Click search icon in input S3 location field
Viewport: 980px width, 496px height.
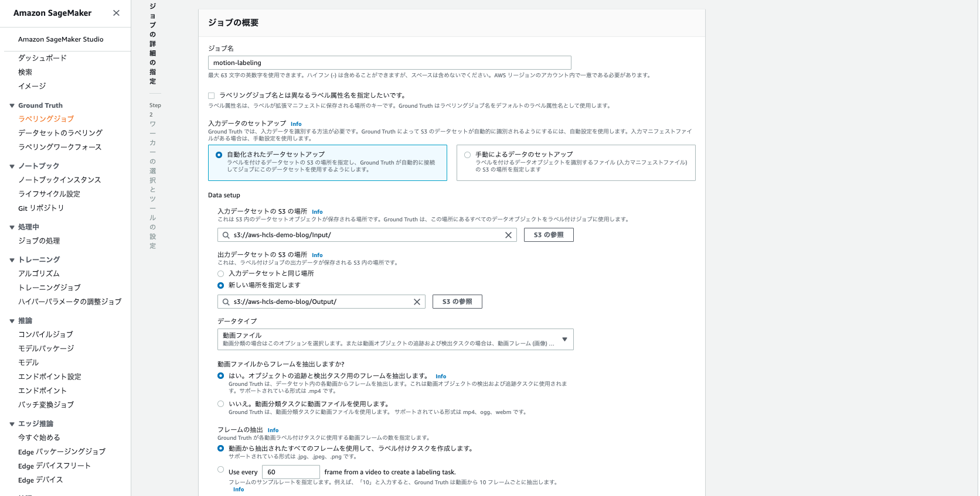(x=226, y=235)
